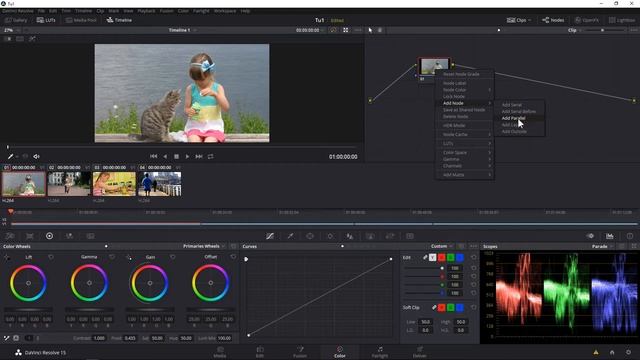Toggle the Nodes panel
Viewport: 640px width, 360px height.
pos(553,20)
